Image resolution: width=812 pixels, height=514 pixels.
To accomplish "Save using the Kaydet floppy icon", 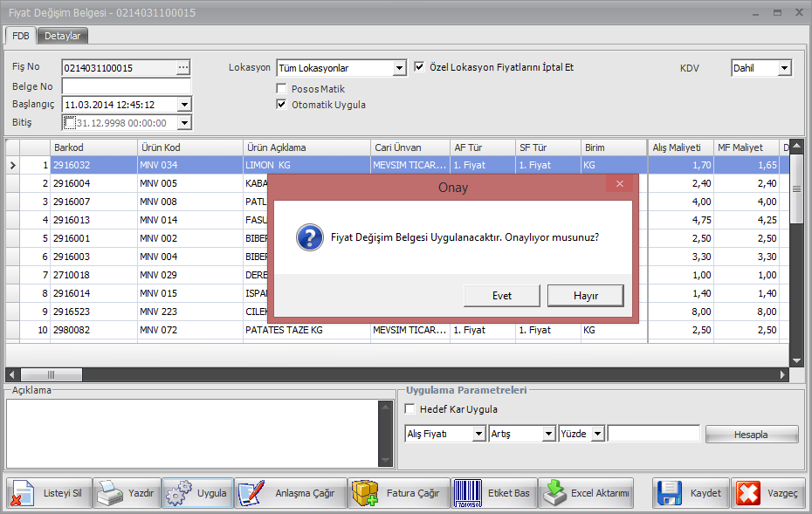I will 670,494.
